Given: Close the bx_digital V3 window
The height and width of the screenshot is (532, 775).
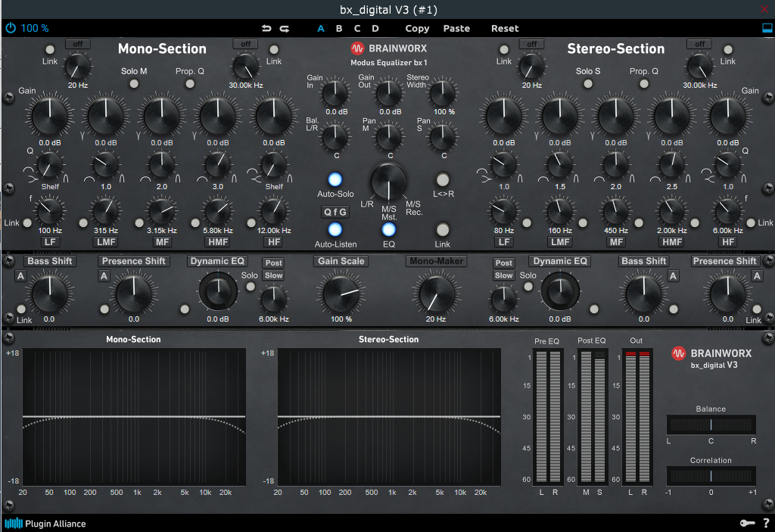Looking at the screenshot, I should (764, 9).
